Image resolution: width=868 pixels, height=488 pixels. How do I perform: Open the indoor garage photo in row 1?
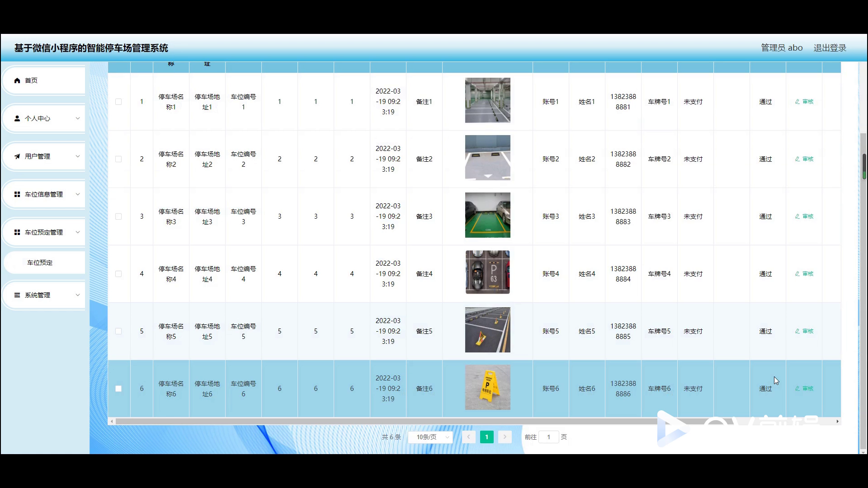[x=487, y=100]
